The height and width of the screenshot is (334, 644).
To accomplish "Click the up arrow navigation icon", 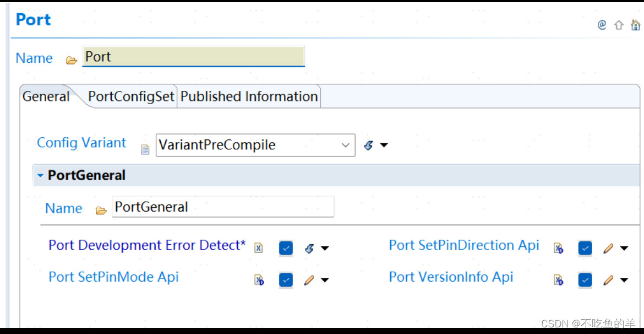I will pyautogui.click(x=619, y=25).
